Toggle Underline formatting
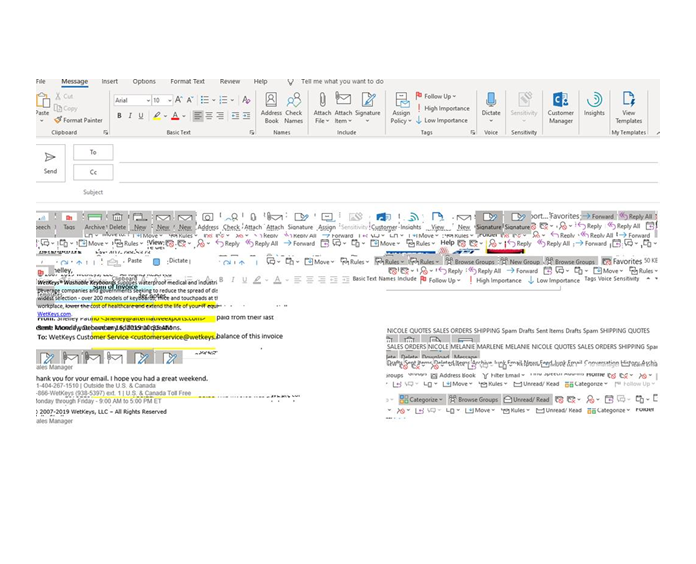Viewport: 696px width, 564px height. tap(141, 116)
